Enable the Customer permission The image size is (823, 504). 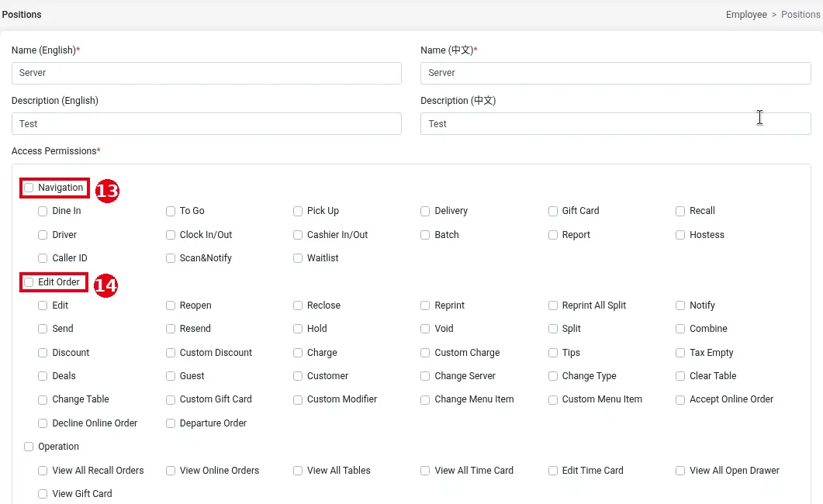298,376
